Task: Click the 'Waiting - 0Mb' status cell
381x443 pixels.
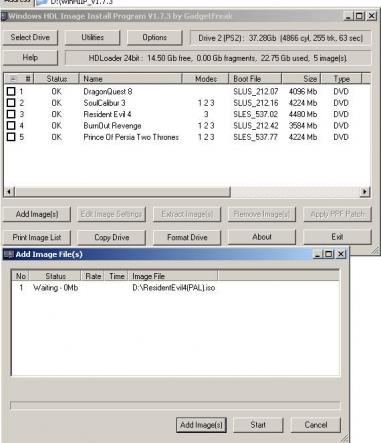Action: (56, 288)
